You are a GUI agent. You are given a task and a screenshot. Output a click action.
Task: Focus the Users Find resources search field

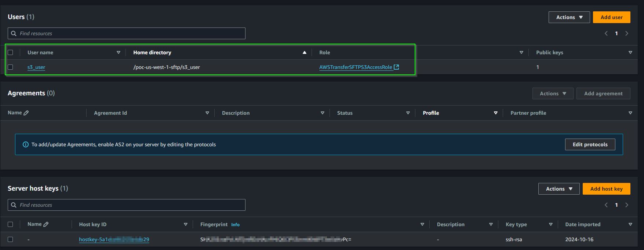(126, 33)
